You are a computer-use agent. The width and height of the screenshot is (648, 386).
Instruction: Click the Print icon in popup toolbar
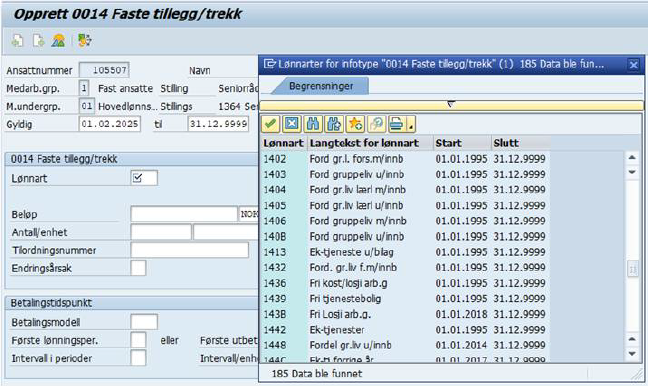[x=397, y=124]
